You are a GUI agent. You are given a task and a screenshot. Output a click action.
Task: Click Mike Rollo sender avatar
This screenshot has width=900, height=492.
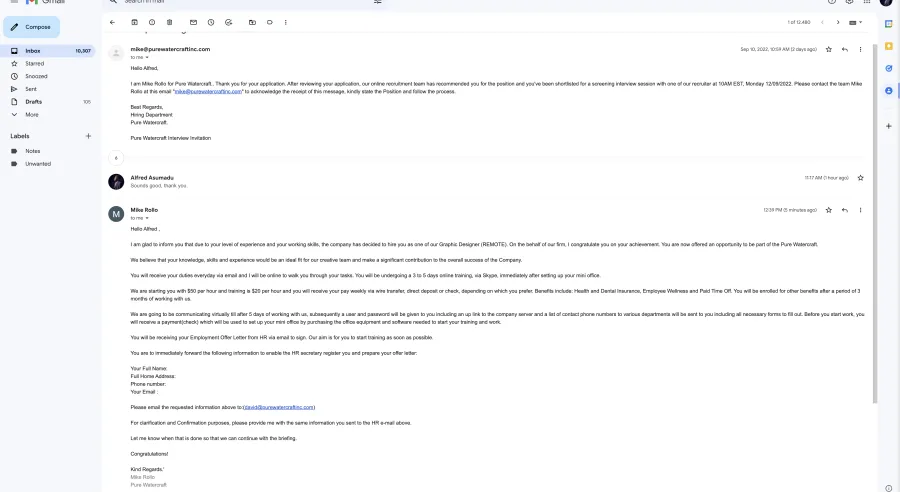pyautogui.click(x=116, y=214)
